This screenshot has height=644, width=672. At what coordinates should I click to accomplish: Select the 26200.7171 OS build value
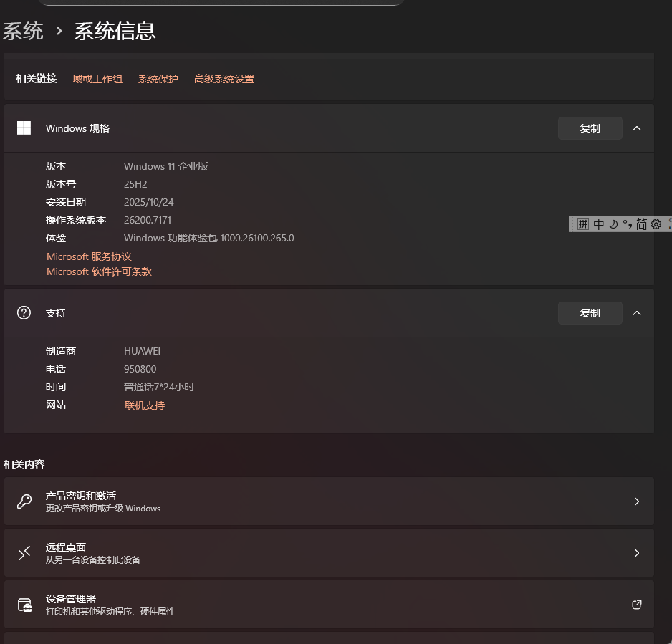click(x=148, y=220)
